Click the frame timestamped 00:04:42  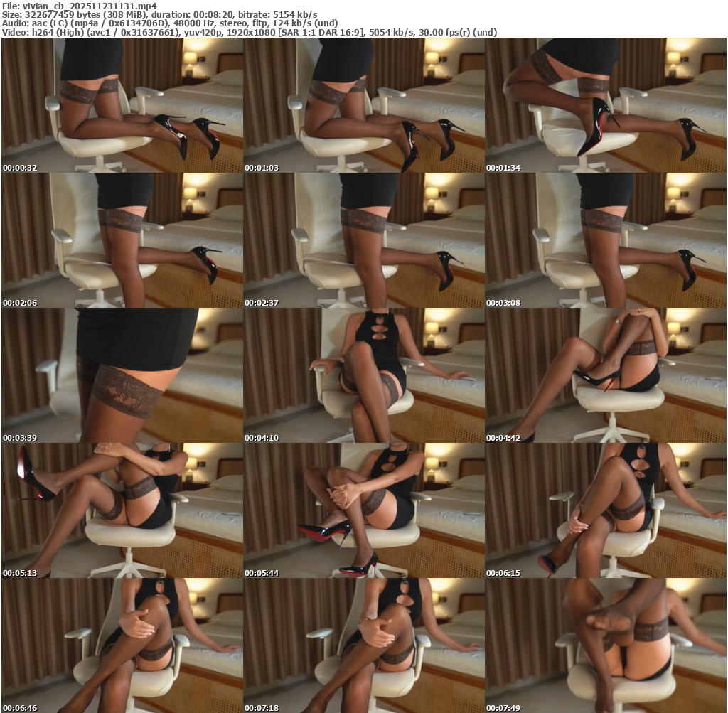click(606, 375)
